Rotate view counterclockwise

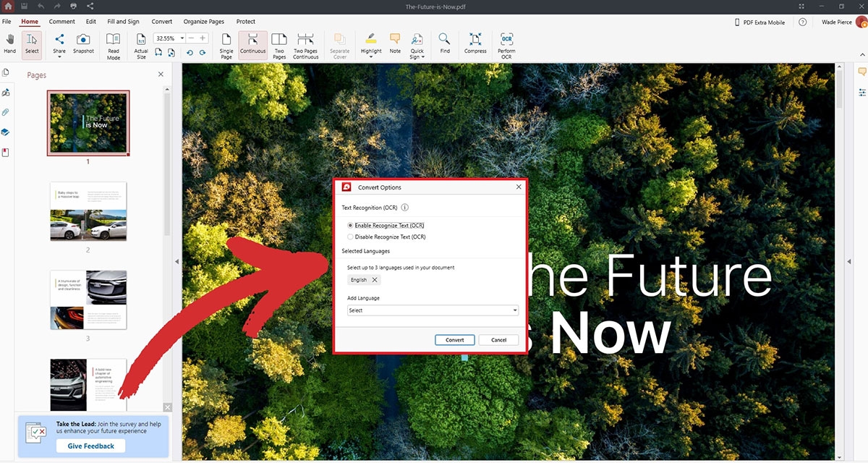190,53
